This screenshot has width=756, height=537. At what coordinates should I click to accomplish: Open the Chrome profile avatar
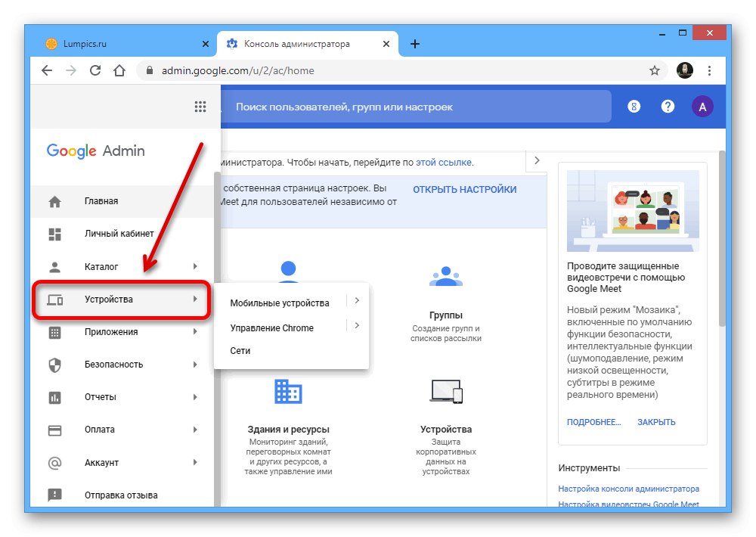tap(685, 70)
